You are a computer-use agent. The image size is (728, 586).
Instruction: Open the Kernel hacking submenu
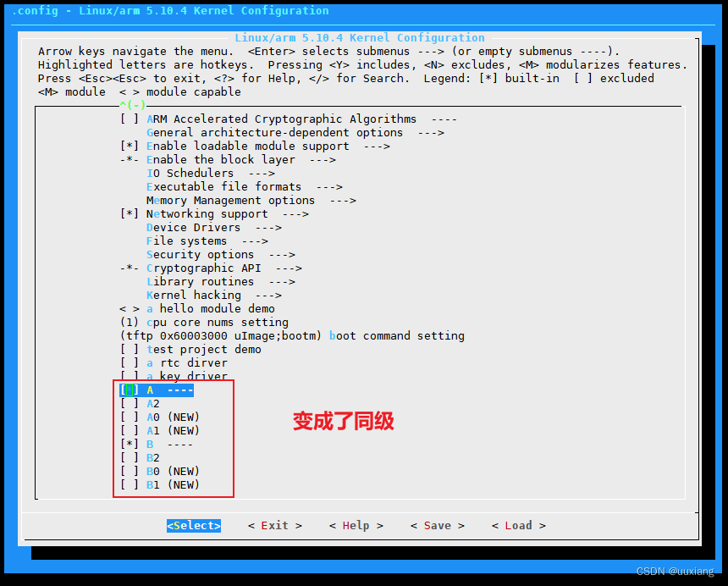click(214, 296)
